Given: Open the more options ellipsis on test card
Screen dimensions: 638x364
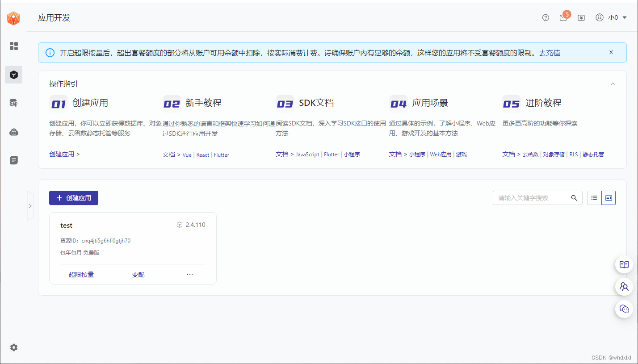Looking at the screenshot, I should click(x=190, y=275).
